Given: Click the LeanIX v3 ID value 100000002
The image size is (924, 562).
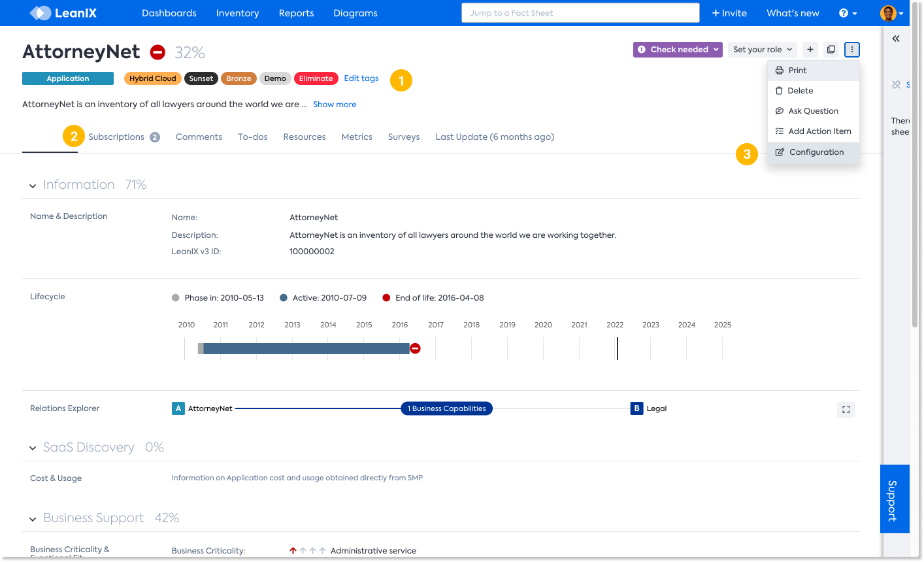Looking at the screenshot, I should [312, 252].
